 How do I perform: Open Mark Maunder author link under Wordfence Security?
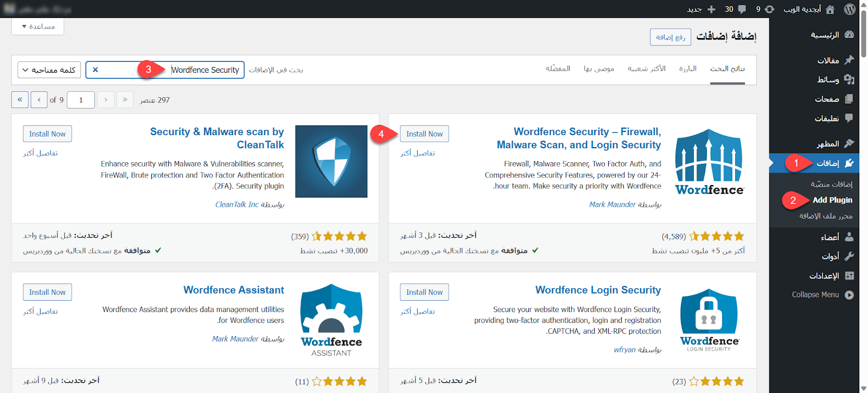[x=612, y=205]
